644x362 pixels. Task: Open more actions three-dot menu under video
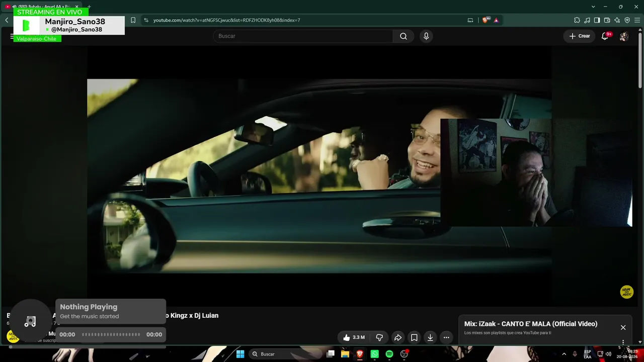coord(446,338)
